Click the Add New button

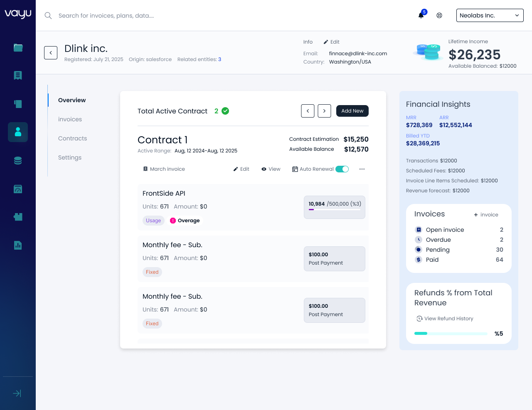click(x=352, y=111)
